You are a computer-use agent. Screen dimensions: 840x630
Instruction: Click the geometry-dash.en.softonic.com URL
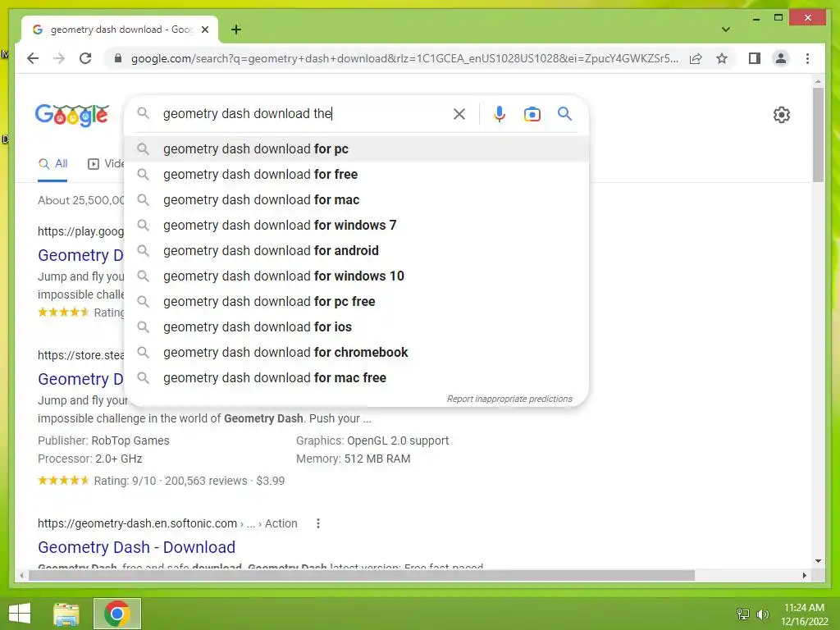pyautogui.click(x=137, y=523)
